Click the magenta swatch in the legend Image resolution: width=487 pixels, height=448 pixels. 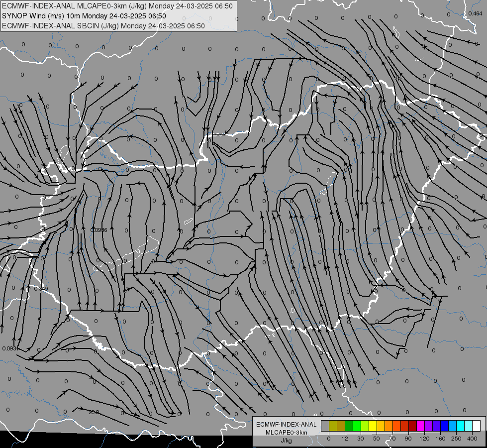pyautogui.click(x=421, y=426)
